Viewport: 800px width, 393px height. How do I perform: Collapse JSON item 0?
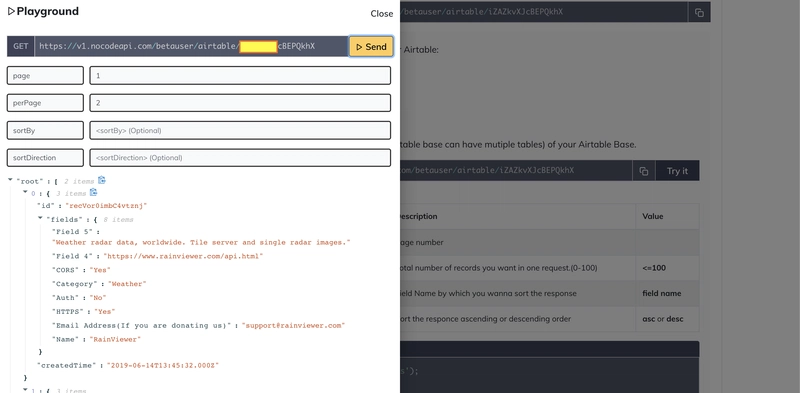coord(25,192)
